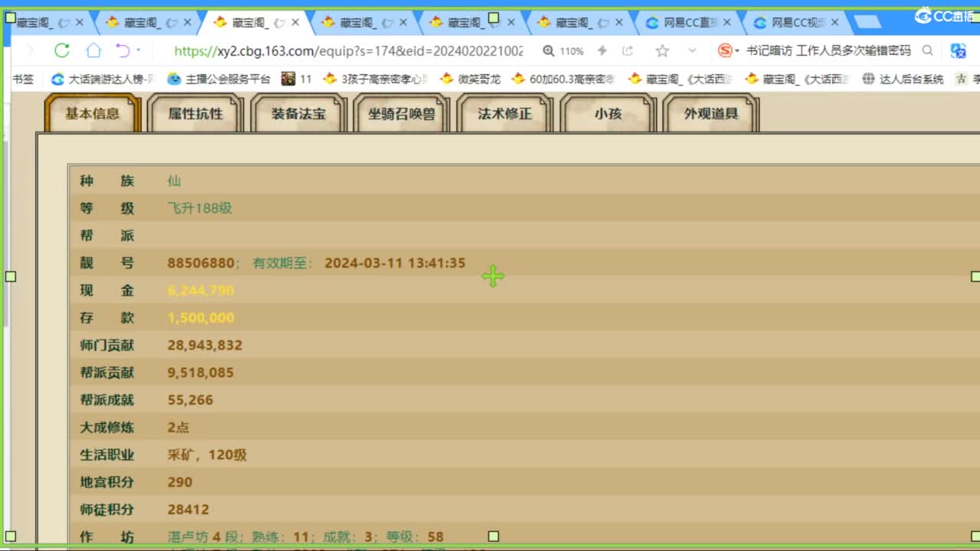Click the search box showing 书记暗访
980x551 pixels.
[x=828, y=51]
